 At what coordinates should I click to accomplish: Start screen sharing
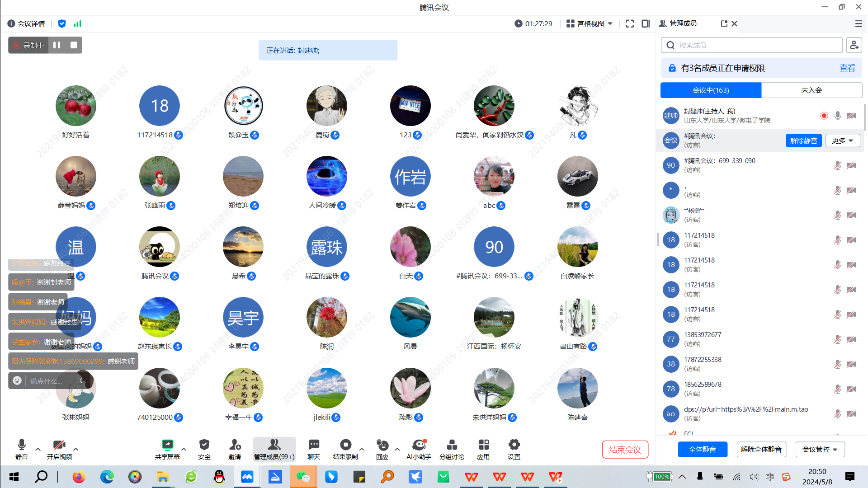coord(167,449)
